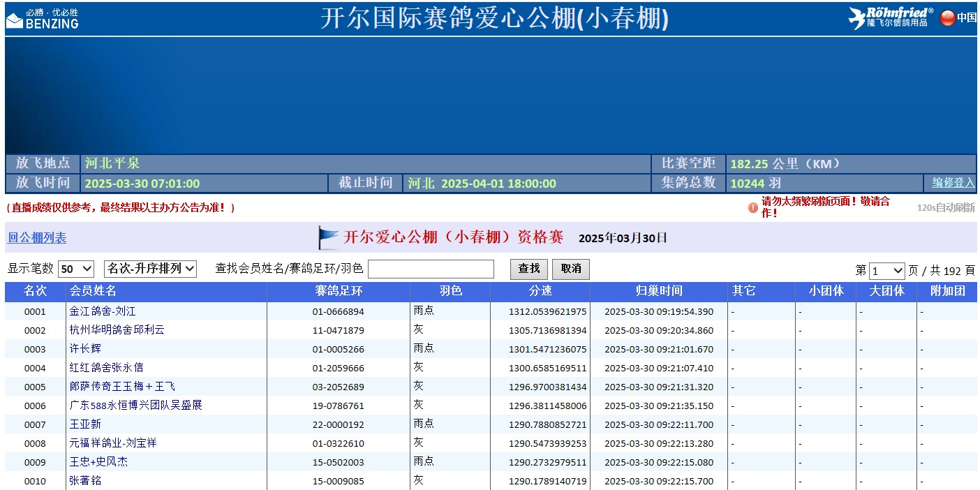The width and height of the screenshot is (980, 490).
Task: Open the 回公棚列表 link
Action: tap(37, 238)
